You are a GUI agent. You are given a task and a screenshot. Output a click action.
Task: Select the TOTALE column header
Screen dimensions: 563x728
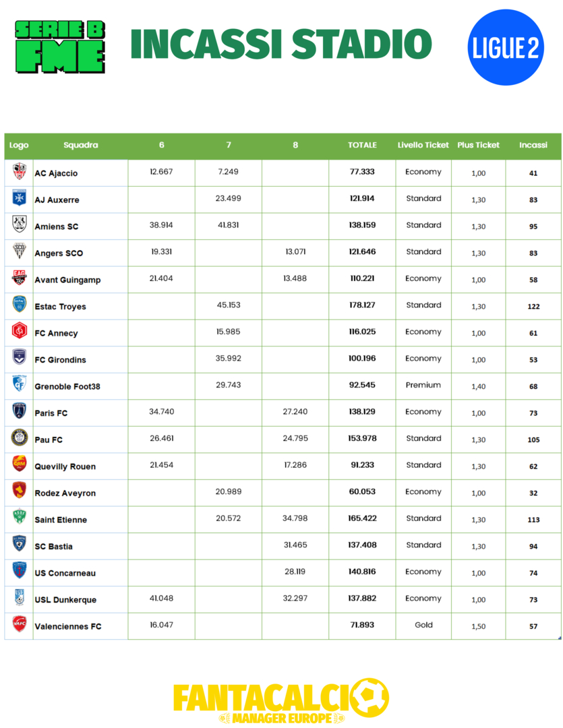click(x=362, y=145)
